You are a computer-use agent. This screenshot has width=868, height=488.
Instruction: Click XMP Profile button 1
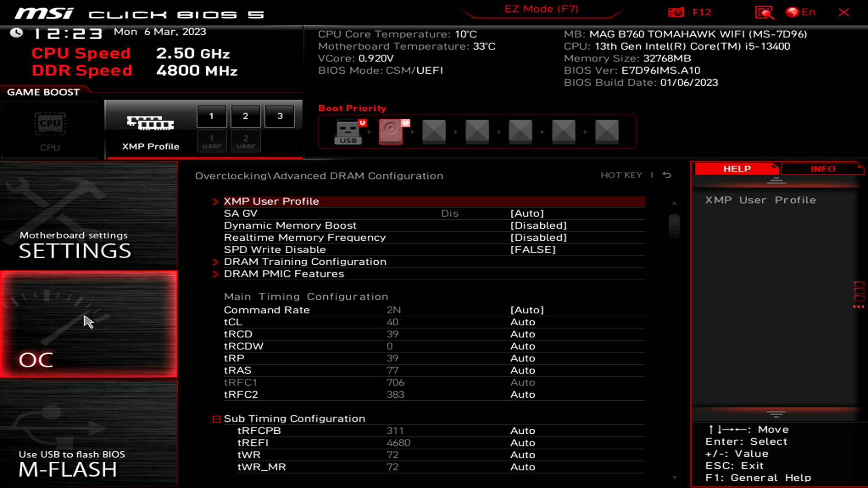[210, 116]
